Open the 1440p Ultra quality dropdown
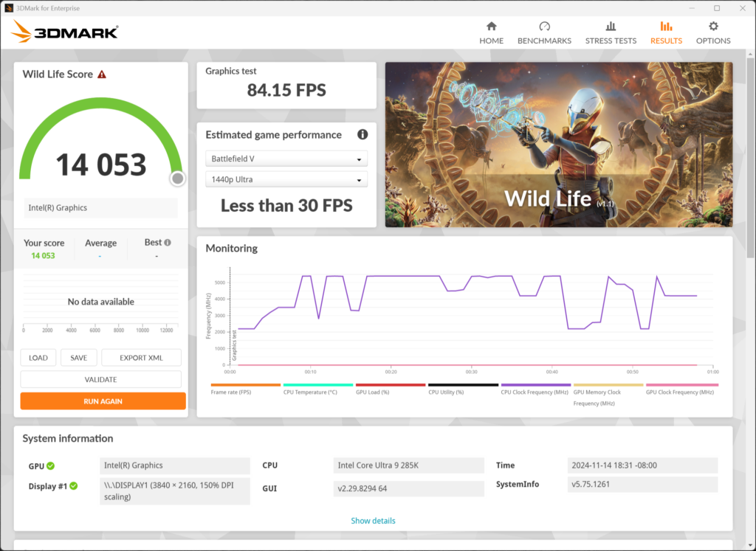The image size is (756, 551). [x=286, y=179]
